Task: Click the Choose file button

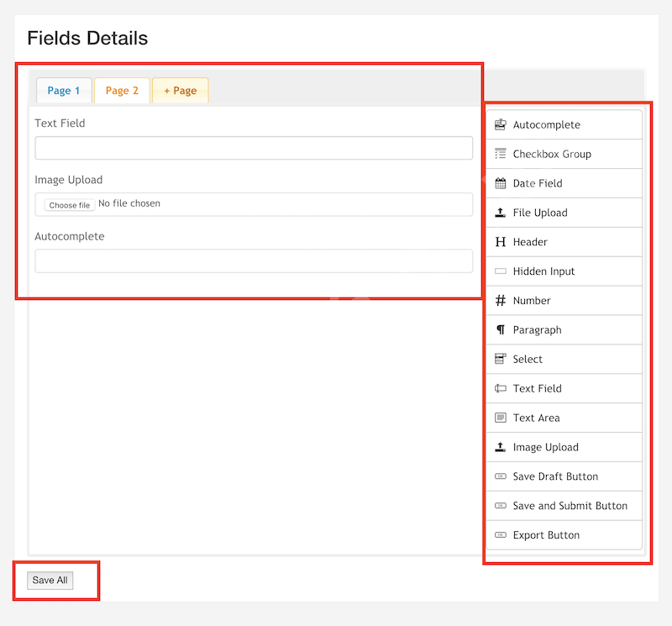Action: tap(70, 205)
